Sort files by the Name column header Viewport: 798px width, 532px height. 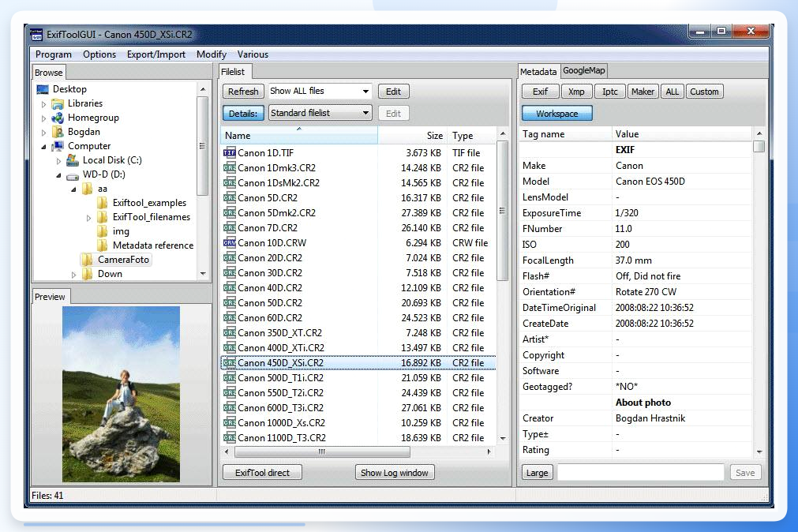[x=299, y=136]
